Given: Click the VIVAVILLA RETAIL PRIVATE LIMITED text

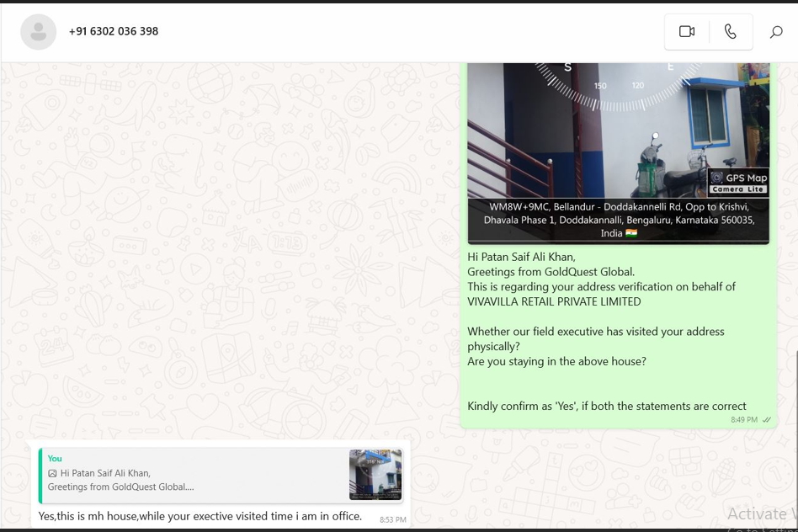Looking at the screenshot, I should tap(554, 301).
